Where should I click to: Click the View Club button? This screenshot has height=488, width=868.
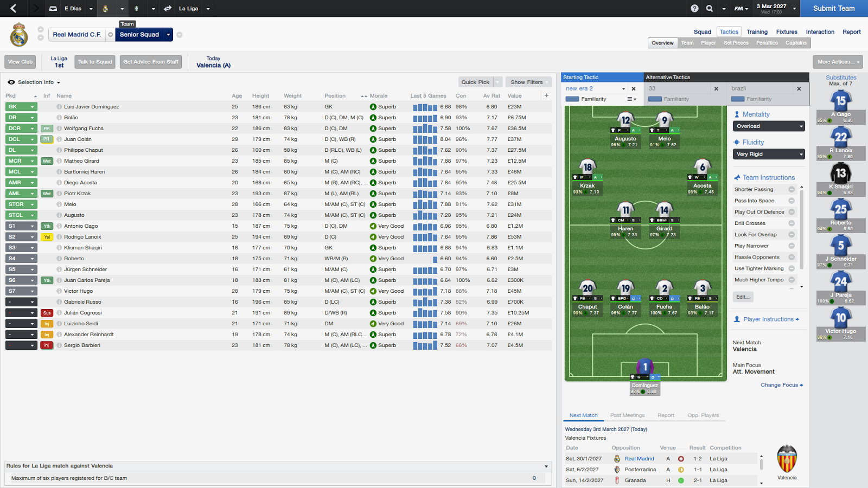pyautogui.click(x=21, y=62)
